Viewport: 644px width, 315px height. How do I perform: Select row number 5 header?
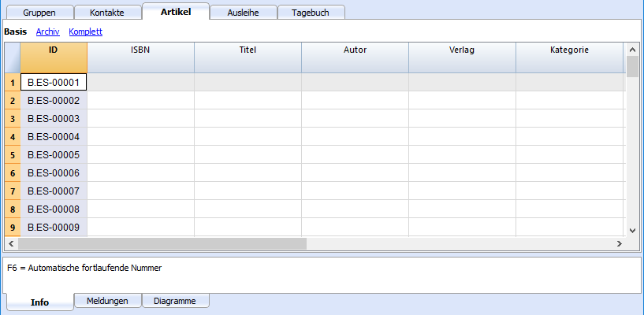click(x=13, y=155)
